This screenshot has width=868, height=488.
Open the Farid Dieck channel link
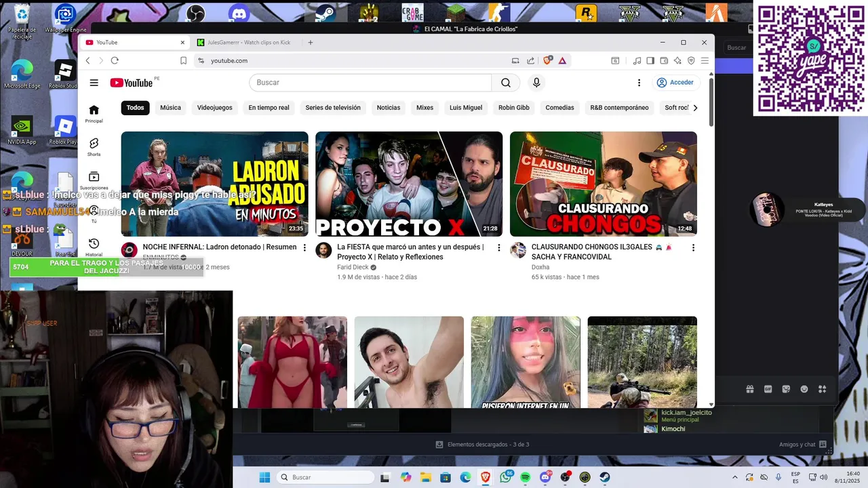(353, 267)
